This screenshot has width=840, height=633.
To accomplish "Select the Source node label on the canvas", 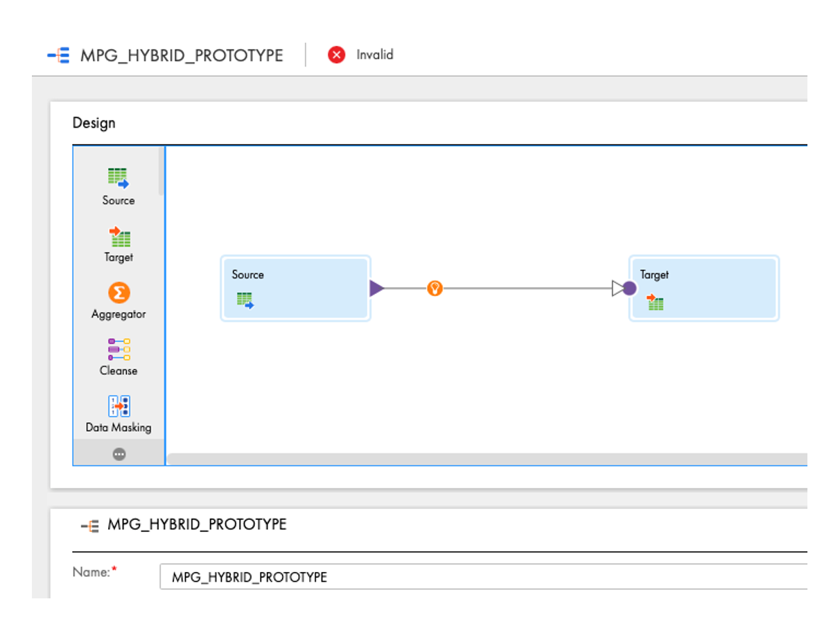I will point(248,275).
